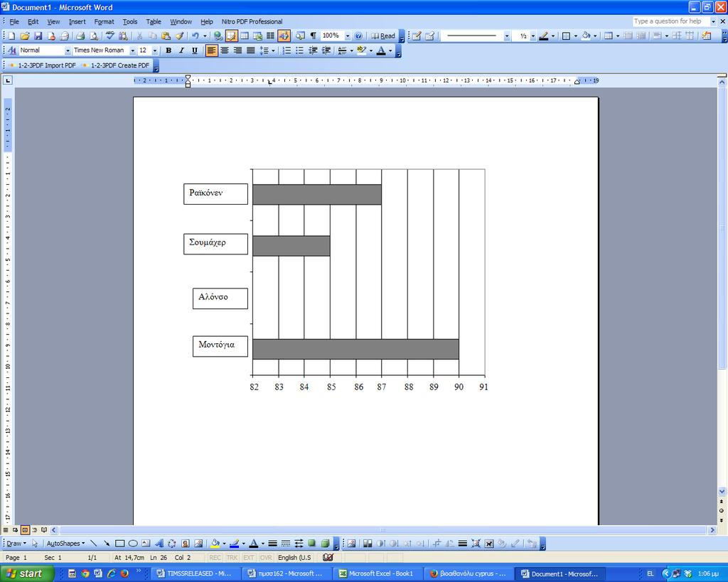Apply Fill Color from Drawing toolbar
Viewport: 728px width, 582px height.
(215, 544)
